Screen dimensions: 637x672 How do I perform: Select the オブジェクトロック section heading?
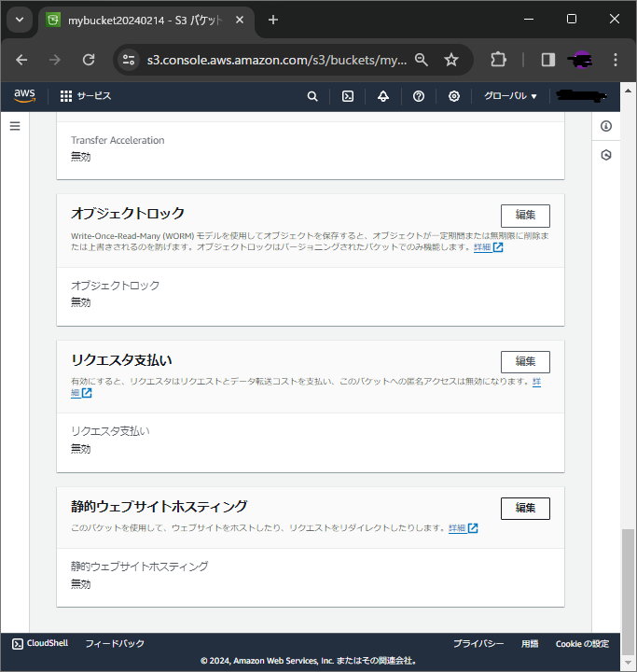(x=128, y=213)
